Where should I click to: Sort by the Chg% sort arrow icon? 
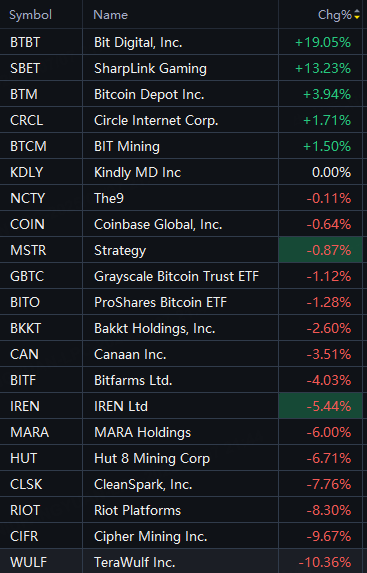point(357,15)
